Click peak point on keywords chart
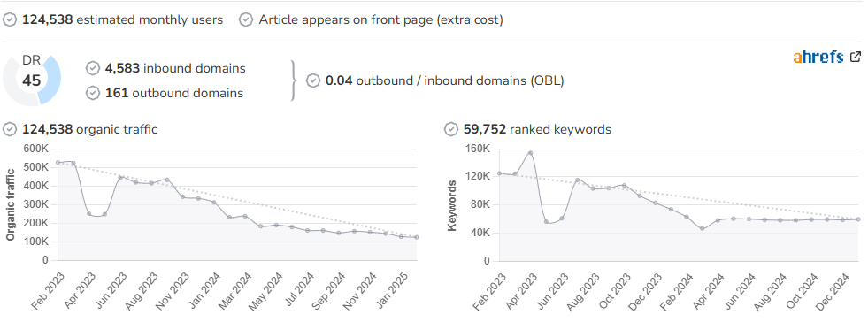 (530, 153)
